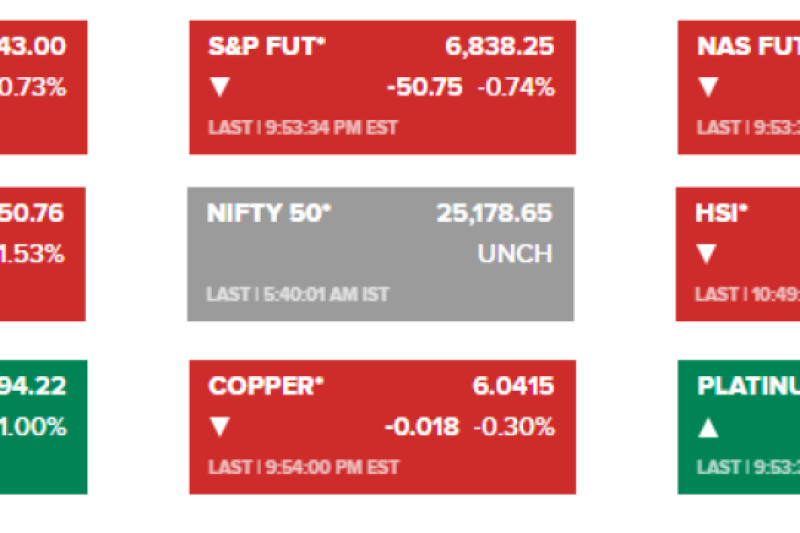800x533 pixels.
Task: Open the HSI index label
Action: [x=722, y=213]
